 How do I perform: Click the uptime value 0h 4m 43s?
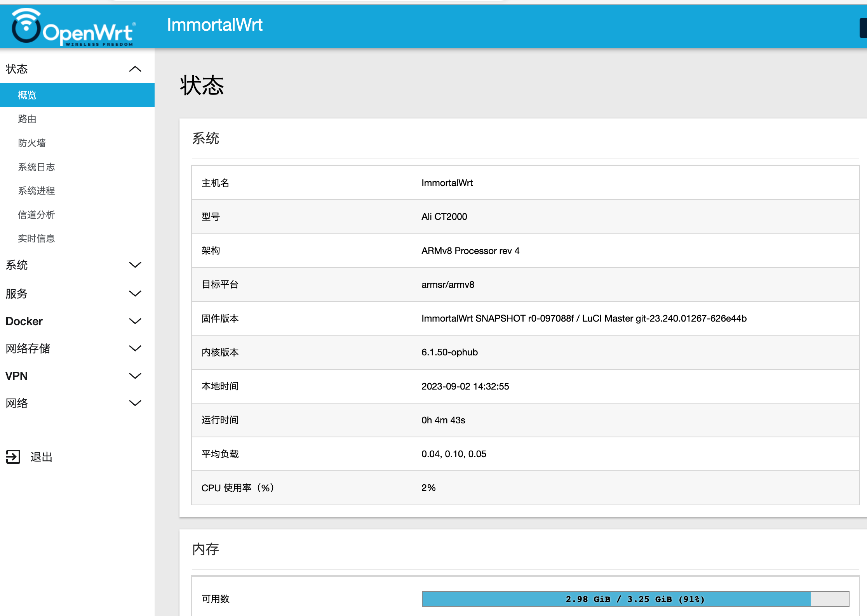click(443, 420)
